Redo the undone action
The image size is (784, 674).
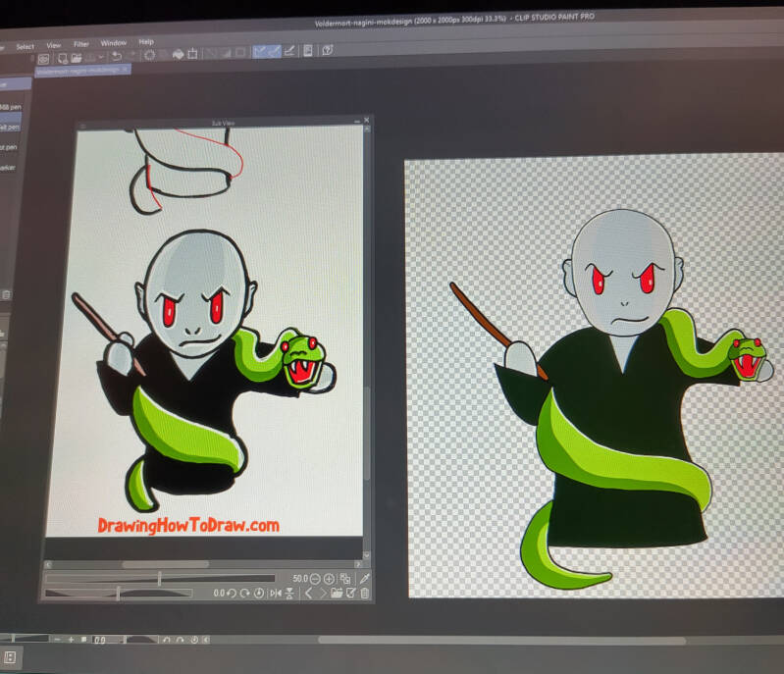click(132, 56)
